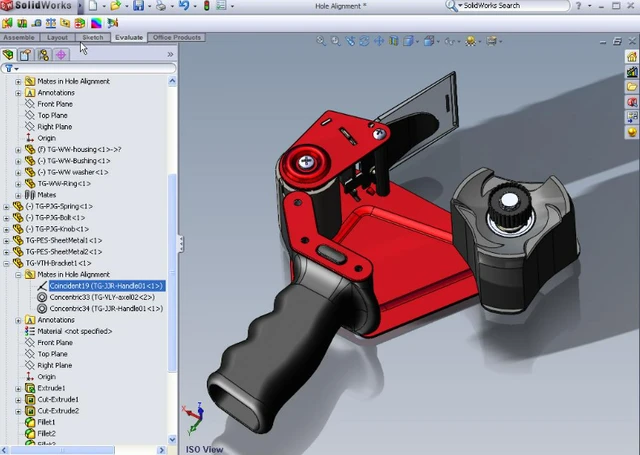Click SolidWorks Resources home icon
640x455 pixels.
pyautogui.click(x=632, y=57)
